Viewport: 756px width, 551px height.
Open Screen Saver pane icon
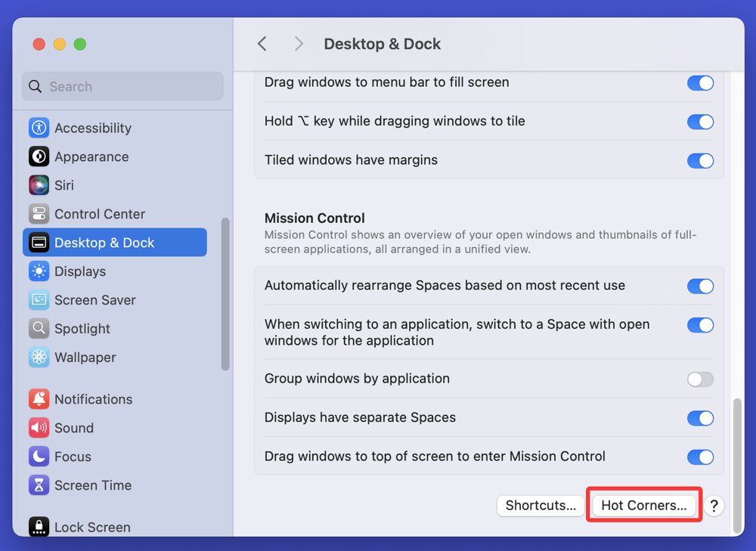pos(39,300)
